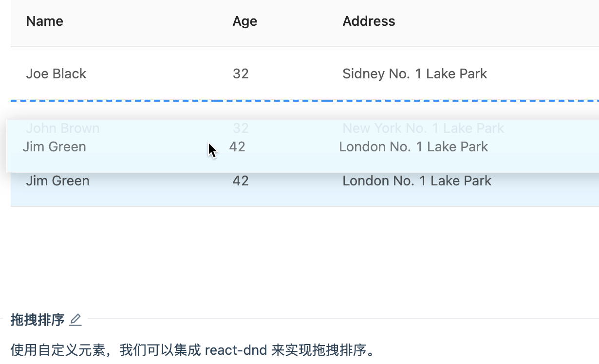Click the Address column header
This screenshot has height=364, width=599.
click(369, 21)
